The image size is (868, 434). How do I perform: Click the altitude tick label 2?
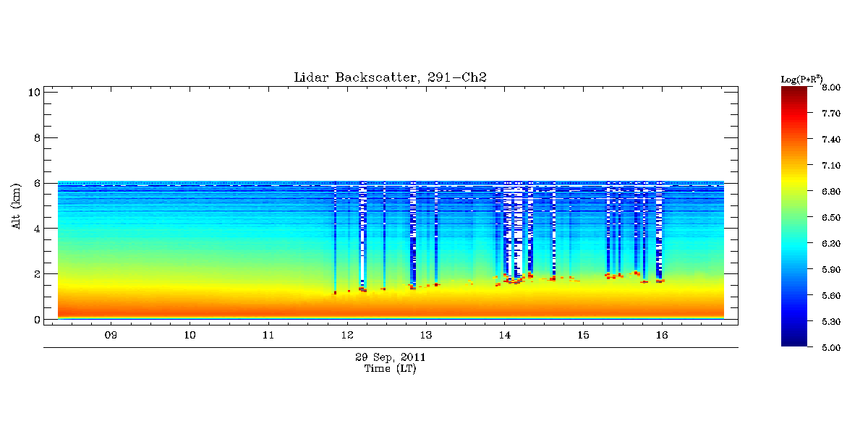[36, 274]
